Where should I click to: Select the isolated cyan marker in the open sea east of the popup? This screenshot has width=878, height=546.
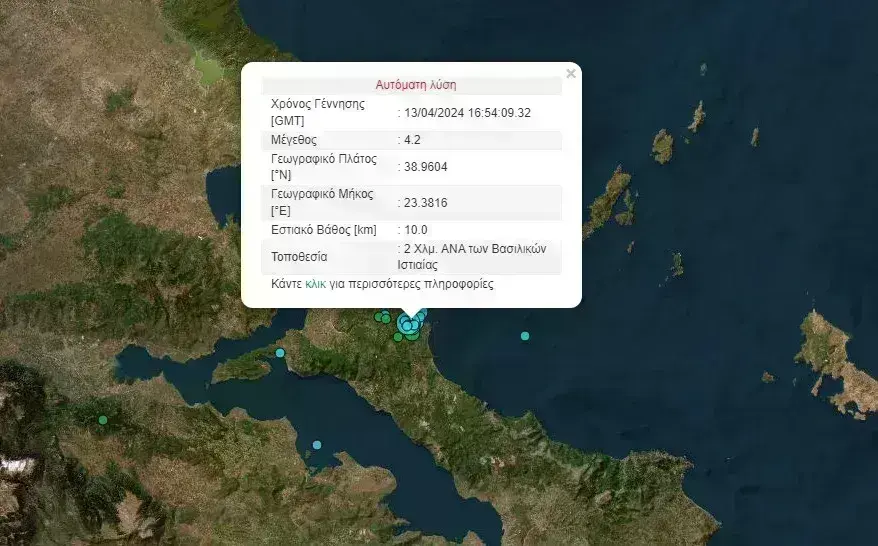pos(525,336)
